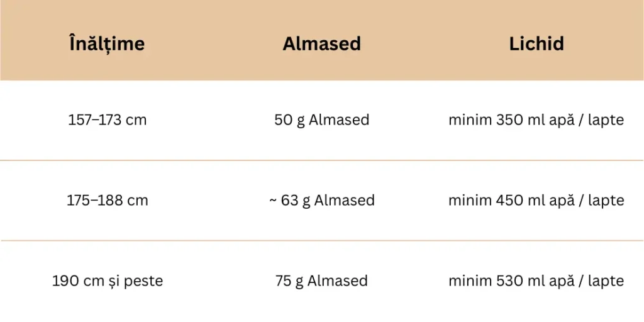This screenshot has height=322, width=644.
Task: Select the ~ 63 g Almased cell
Action: click(321, 201)
